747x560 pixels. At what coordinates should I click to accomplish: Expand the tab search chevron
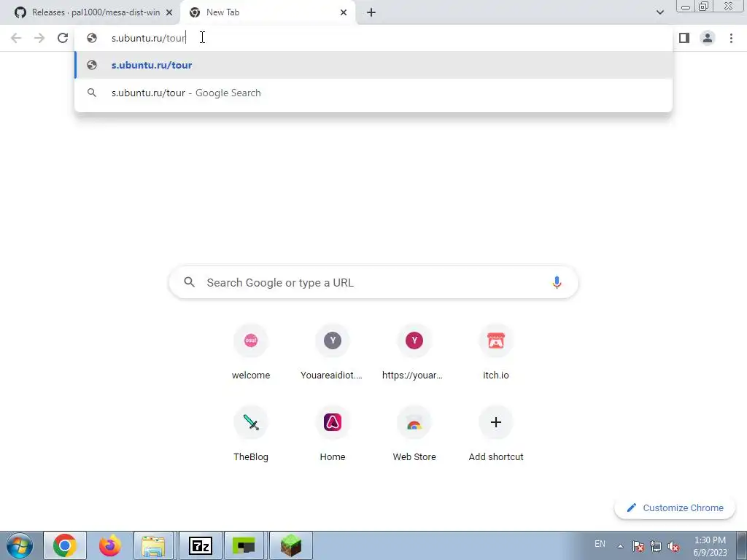click(x=659, y=12)
